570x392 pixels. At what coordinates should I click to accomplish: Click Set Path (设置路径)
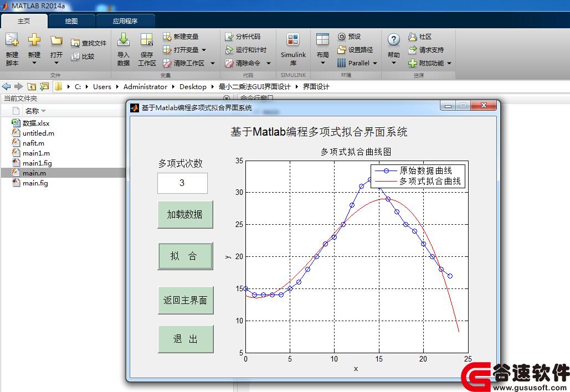pos(355,50)
